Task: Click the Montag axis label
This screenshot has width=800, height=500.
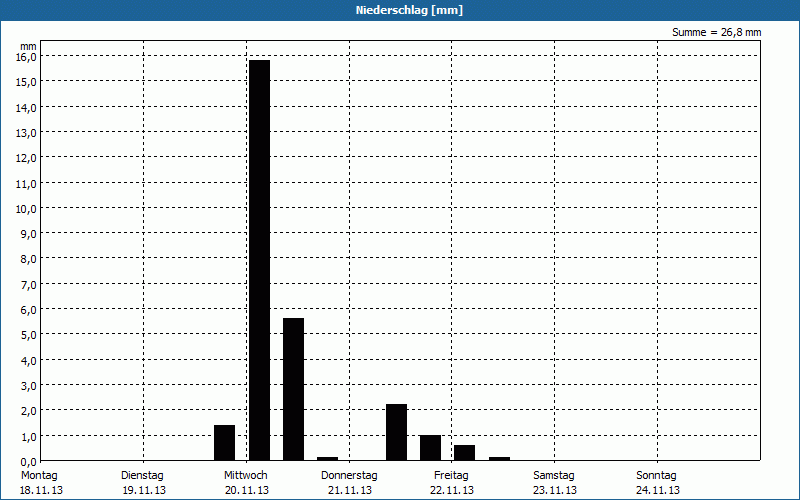Action: pos(39,476)
